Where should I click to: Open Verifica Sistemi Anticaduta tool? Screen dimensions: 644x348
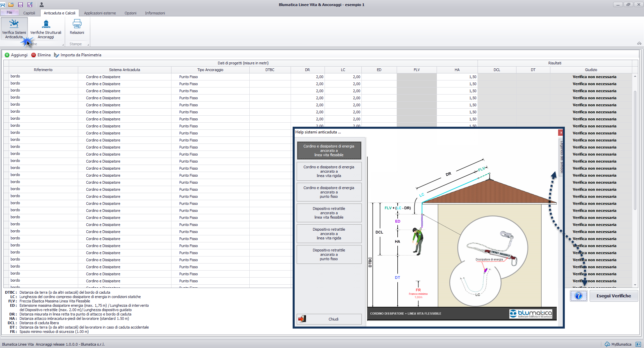[x=14, y=29]
